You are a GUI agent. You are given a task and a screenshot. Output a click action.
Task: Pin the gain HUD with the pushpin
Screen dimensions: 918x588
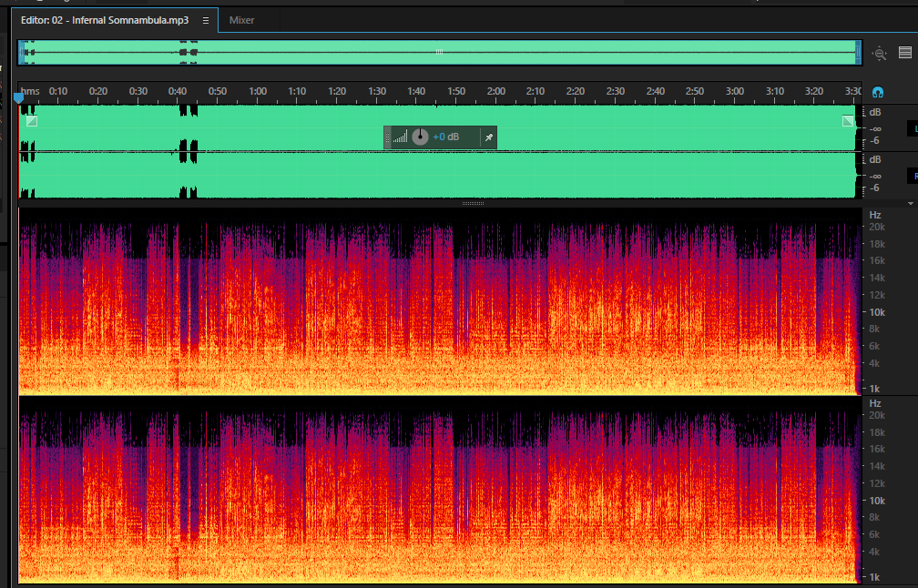tap(489, 137)
